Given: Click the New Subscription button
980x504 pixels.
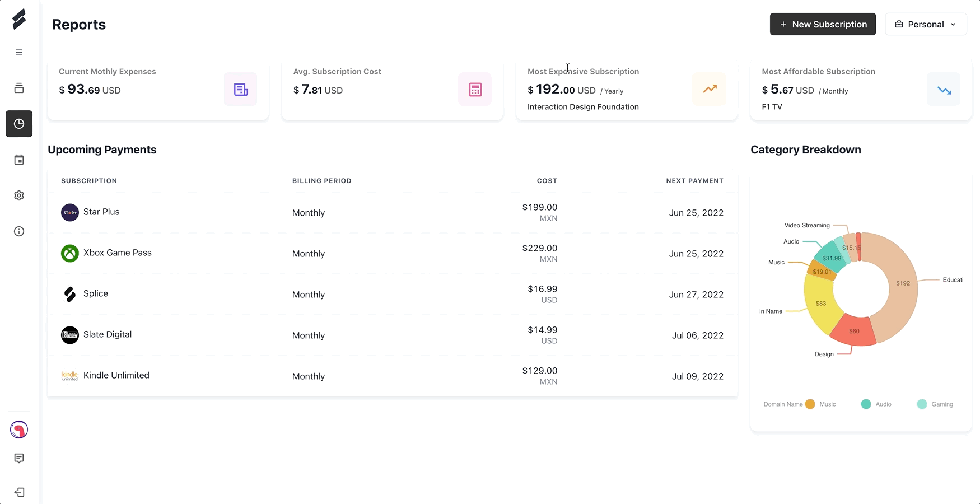Looking at the screenshot, I should (822, 24).
